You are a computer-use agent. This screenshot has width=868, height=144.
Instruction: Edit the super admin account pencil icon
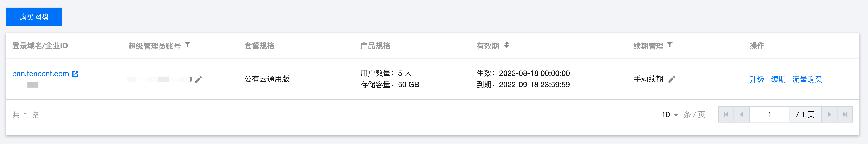198,79
